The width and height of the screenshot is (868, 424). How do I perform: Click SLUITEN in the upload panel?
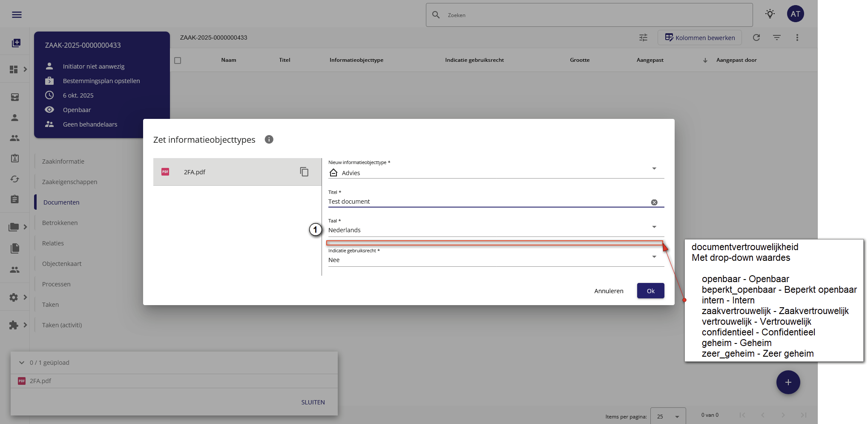pos(313,402)
